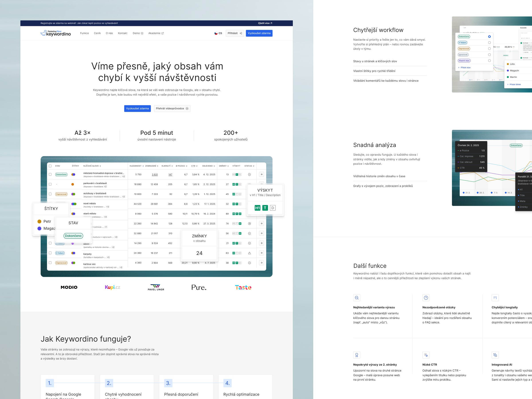Select the H1 occurrence icon for 'autobusy v bratislavě'
Screen dimensions: 532x399
[x=234, y=194]
